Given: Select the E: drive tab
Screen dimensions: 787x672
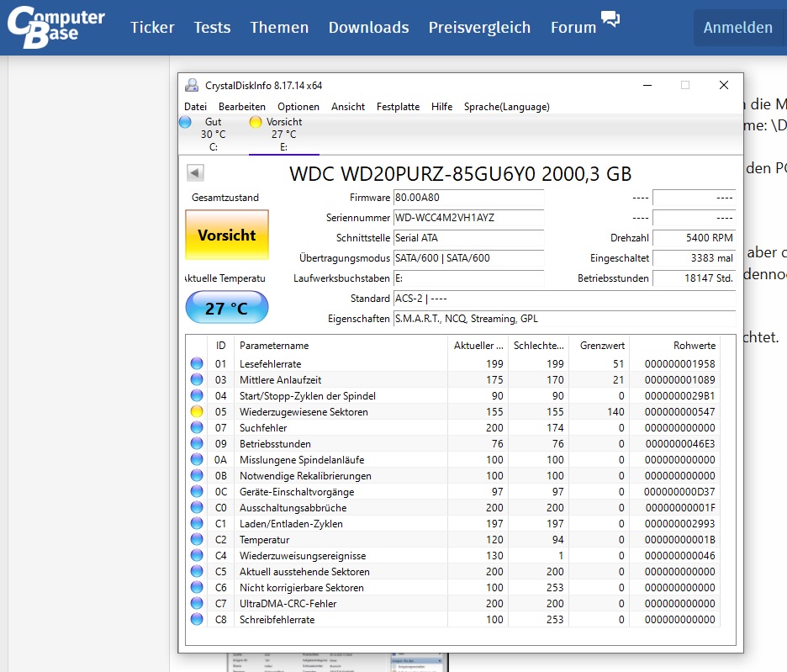Looking at the screenshot, I should (x=284, y=134).
